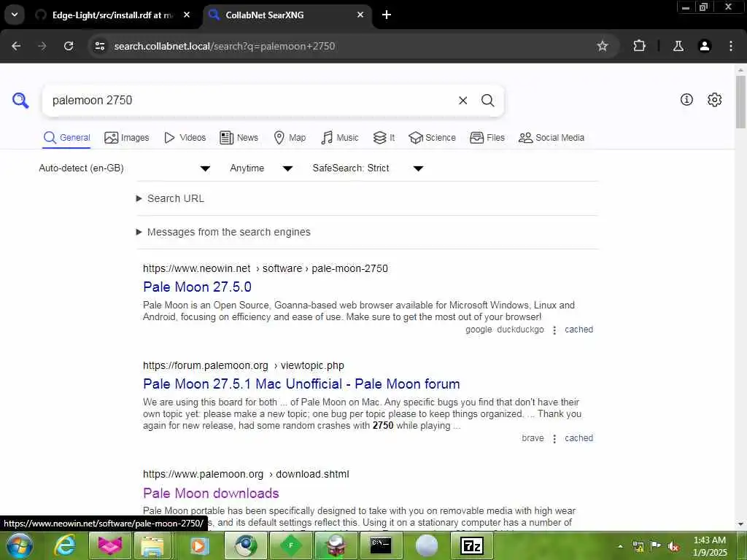Screen dimensions: 747x560
Task: Open the three-dot menu for the forum result
Action: 554,438
